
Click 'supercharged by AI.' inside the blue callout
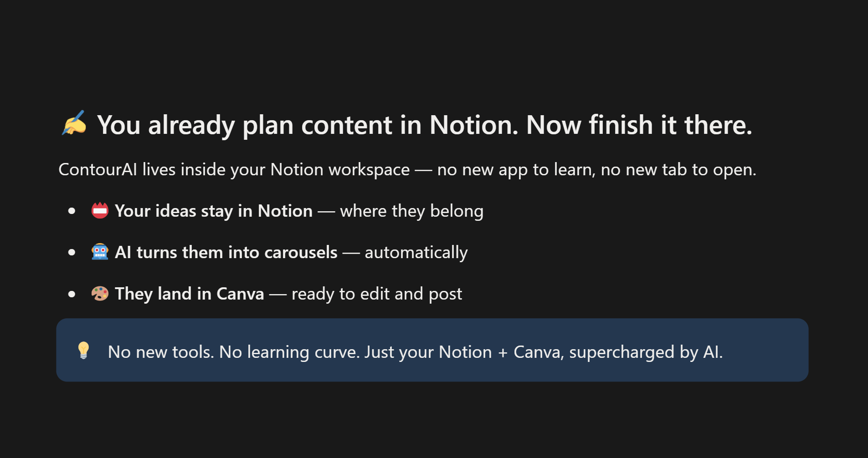click(x=646, y=352)
